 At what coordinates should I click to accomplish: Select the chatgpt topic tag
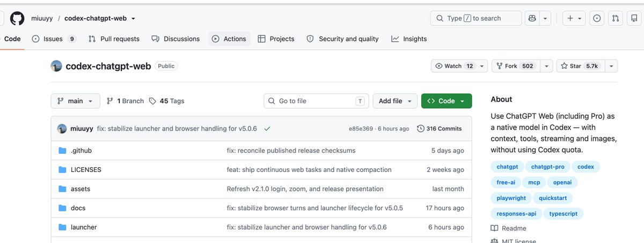click(x=507, y=167)
